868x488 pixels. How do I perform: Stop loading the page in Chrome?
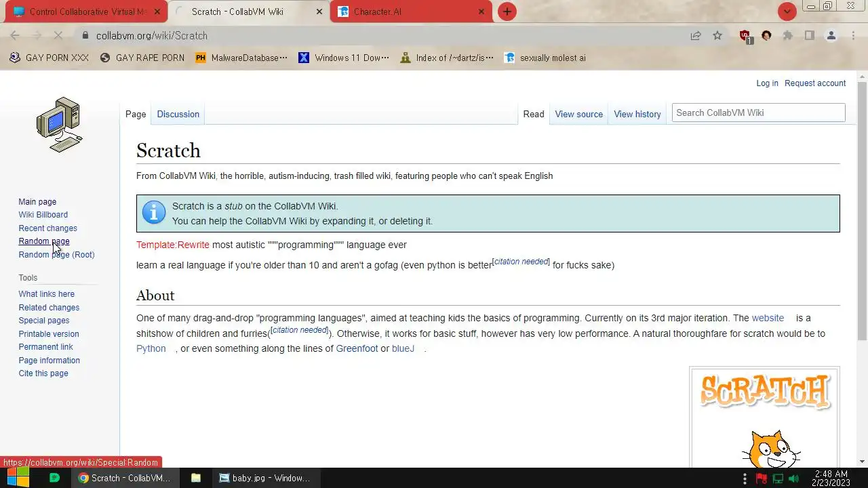(58, 35)
